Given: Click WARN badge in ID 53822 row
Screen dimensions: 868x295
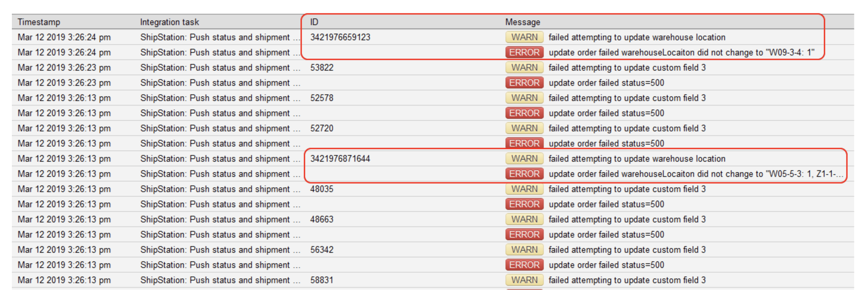Looking at the screenshot, I should tap(524, 68).
